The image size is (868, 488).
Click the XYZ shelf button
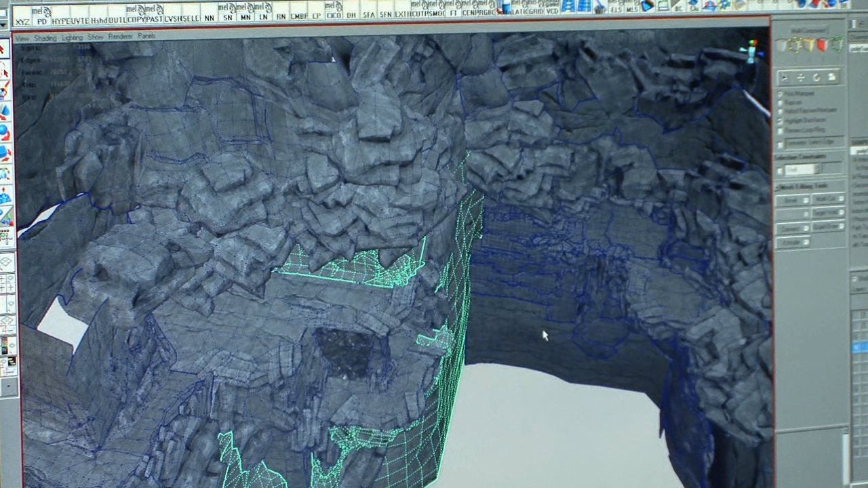22,20
